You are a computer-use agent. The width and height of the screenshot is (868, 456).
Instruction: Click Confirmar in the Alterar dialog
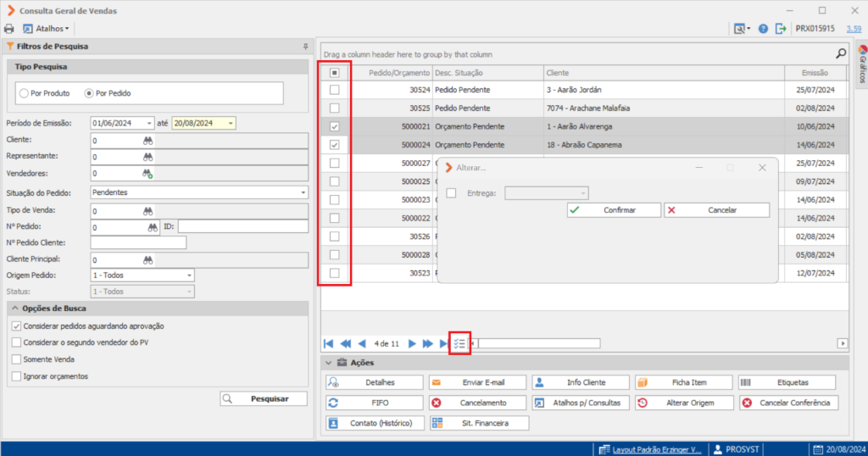click(x=614, y=210)
